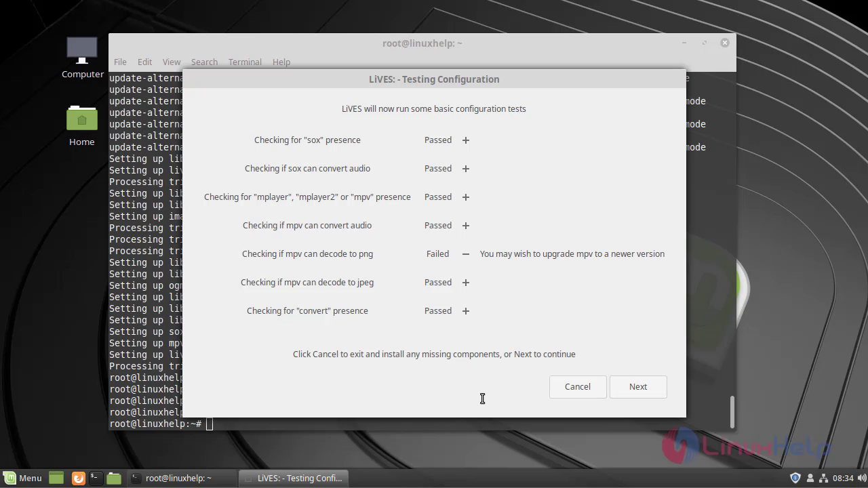
Task: Click "You may wish to upgrade mpv" message
Action: (572, 254)
